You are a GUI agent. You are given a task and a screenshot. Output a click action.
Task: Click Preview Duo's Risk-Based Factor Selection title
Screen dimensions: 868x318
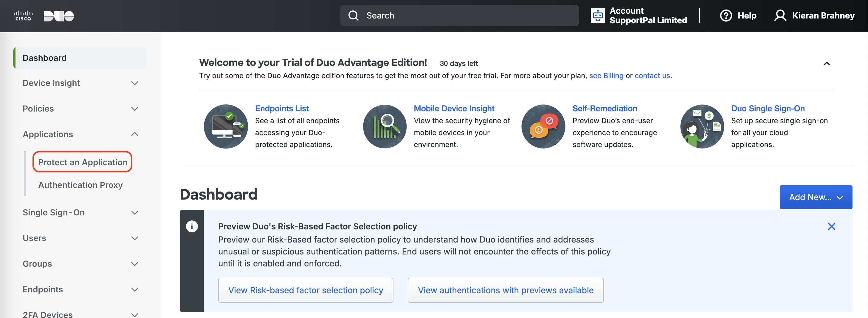coord(317,226)
